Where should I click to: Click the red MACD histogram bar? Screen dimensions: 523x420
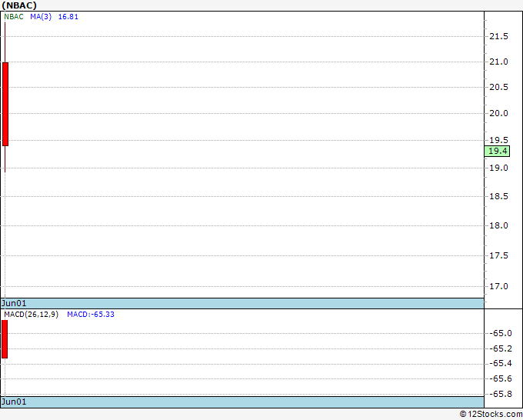point(5,339)
